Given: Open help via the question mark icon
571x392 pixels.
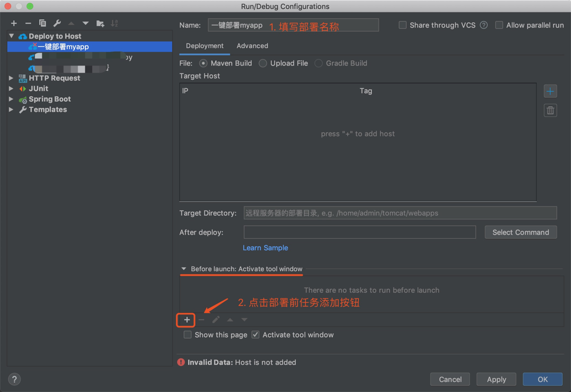Looking at the screenshot, I should tap(14, 379).
